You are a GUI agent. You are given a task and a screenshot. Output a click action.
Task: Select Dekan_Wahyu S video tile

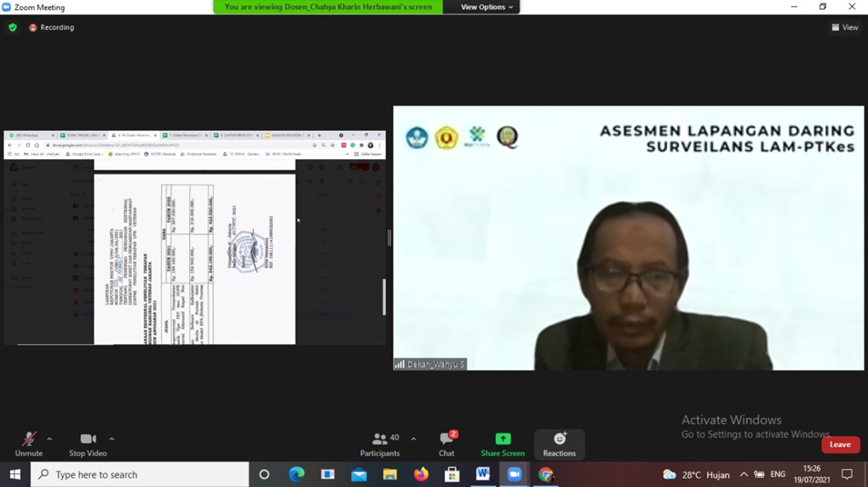click(629, 238)
